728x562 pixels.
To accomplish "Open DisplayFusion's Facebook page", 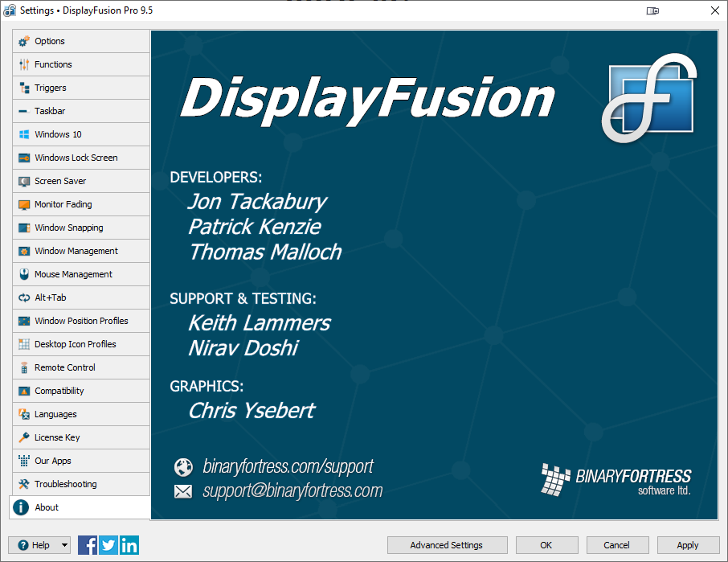I will [x=88, y=545].
